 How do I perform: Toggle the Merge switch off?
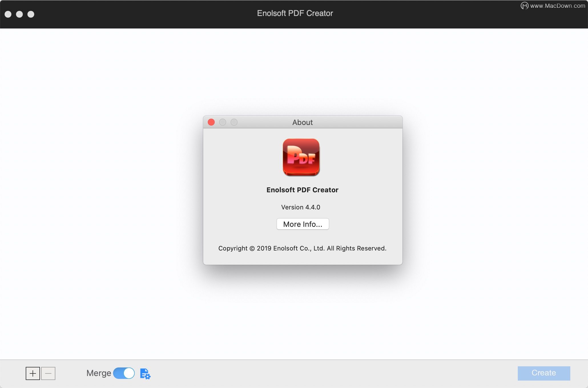tap(124, 373)
